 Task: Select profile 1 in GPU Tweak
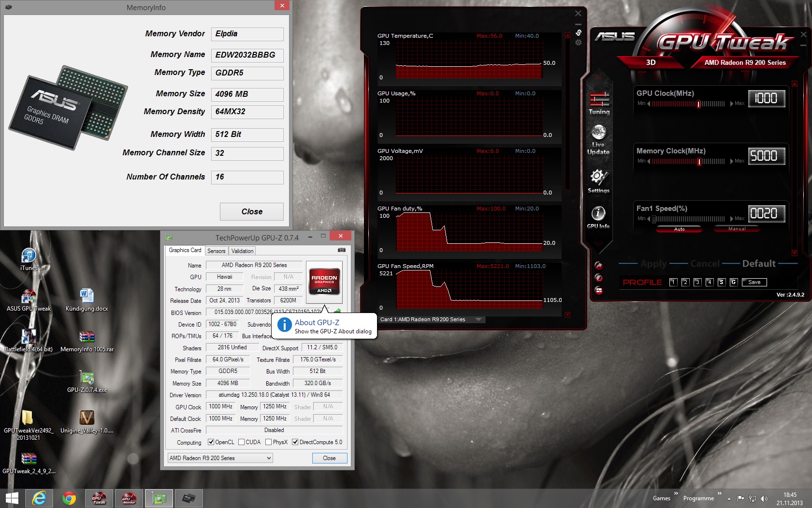pos(673,282)
